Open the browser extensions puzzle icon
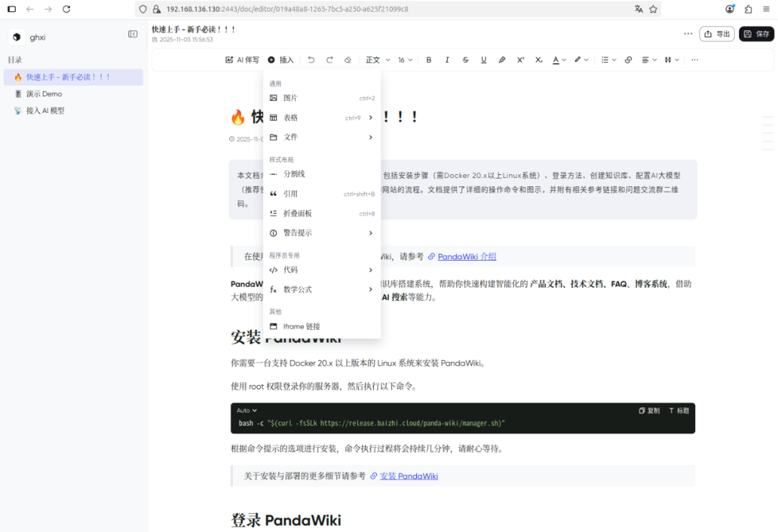Viewport: 778px width, 532px height. tap(748, 9)
